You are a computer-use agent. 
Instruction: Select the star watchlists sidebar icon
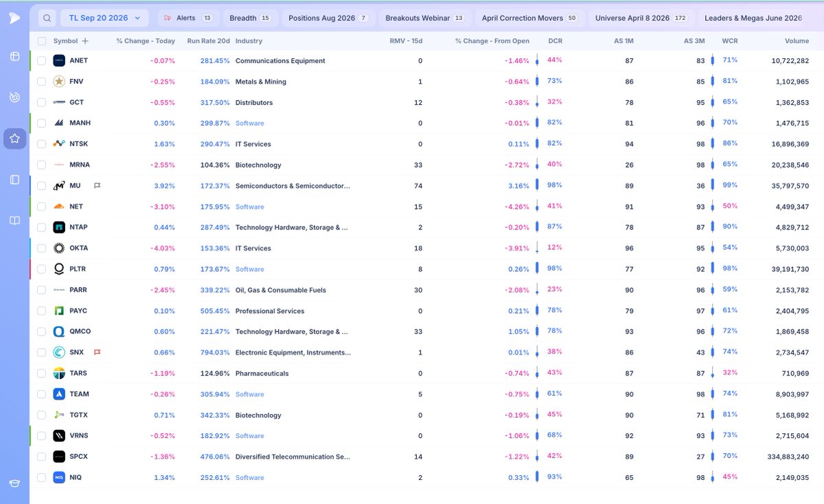[x=14, y=139]
